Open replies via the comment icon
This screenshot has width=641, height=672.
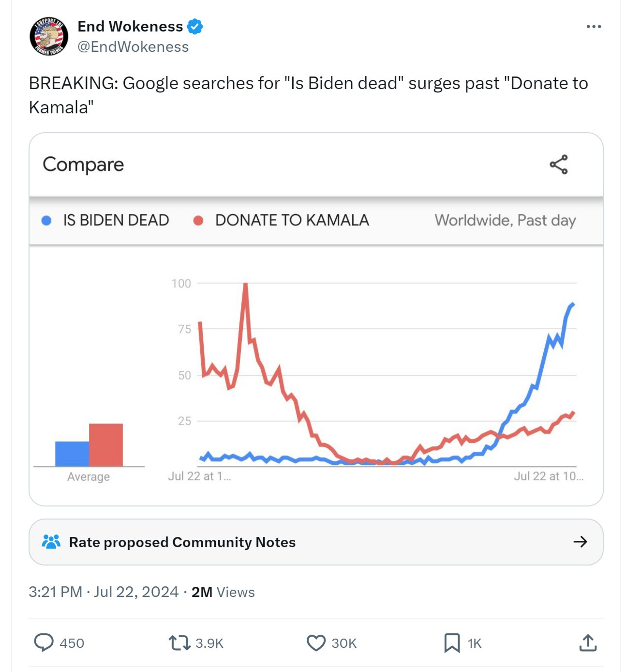[44, 643]
